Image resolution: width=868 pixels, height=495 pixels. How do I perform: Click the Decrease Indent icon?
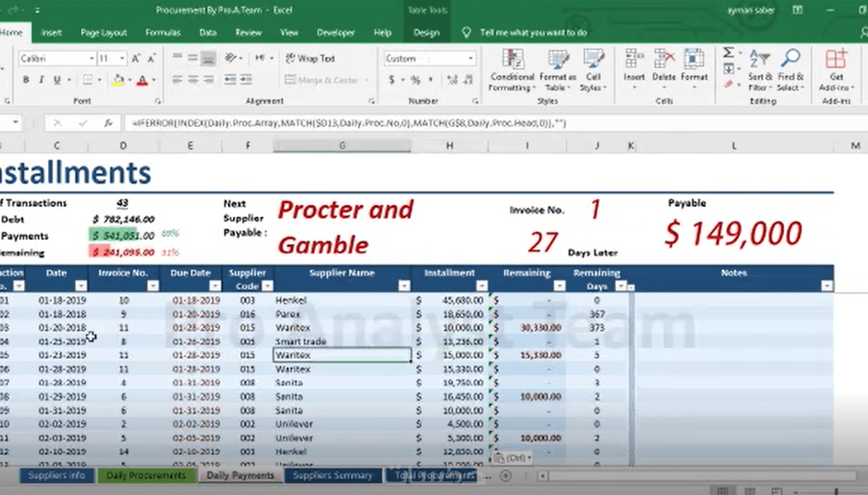coord(230,80)
